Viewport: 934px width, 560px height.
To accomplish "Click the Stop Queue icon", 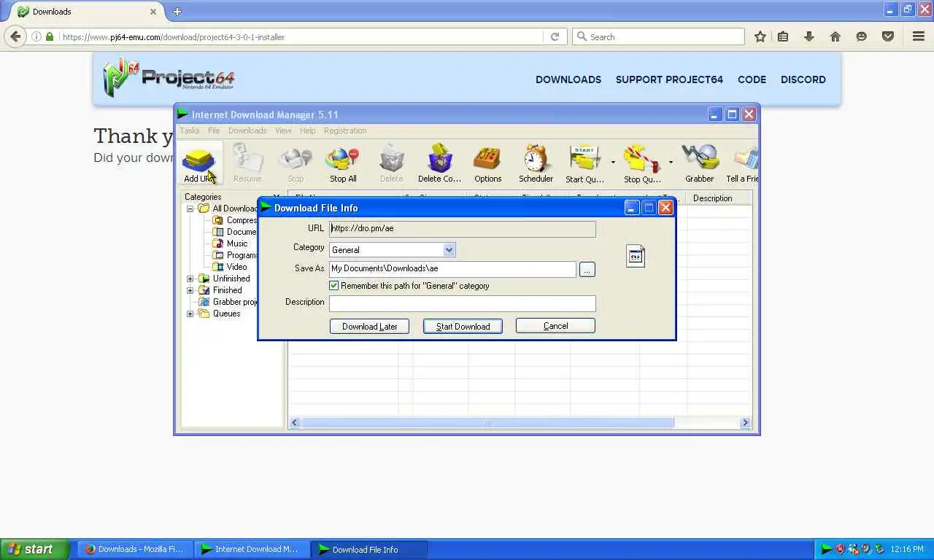I will (642, 163).
